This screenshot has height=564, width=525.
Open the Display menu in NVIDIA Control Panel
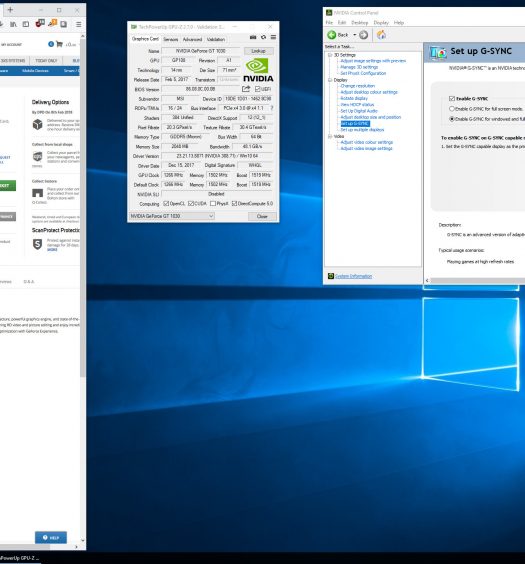point(381,23)
